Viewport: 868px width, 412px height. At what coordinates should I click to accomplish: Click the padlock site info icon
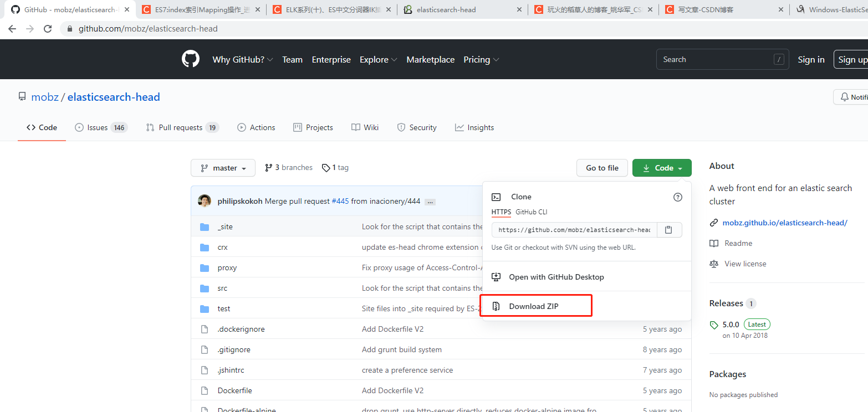pyautogui.click(x=70, y=29)
